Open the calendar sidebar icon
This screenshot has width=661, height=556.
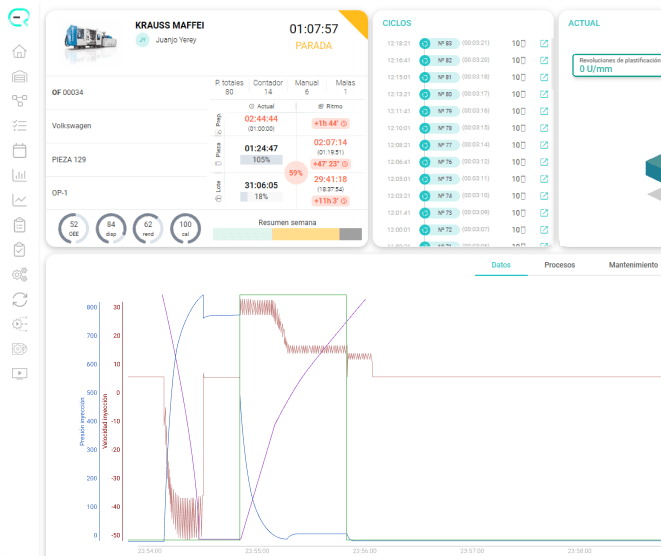[x=19, y=150]
